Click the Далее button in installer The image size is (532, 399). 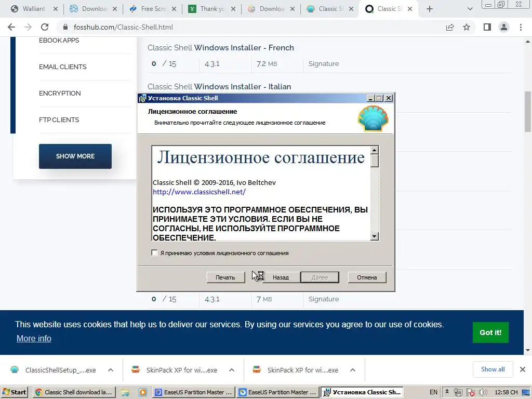tap(320, 277)
